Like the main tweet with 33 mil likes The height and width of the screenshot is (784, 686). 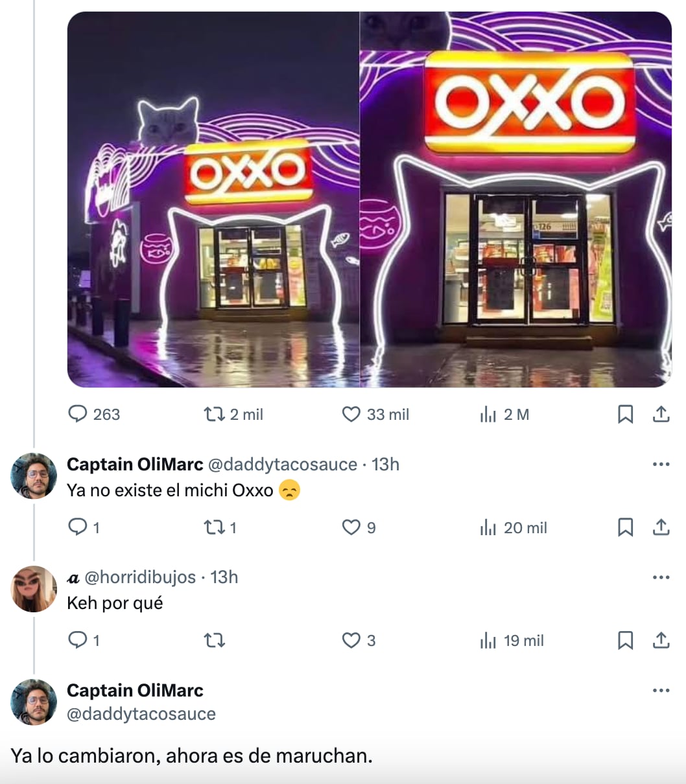(351, 415)
